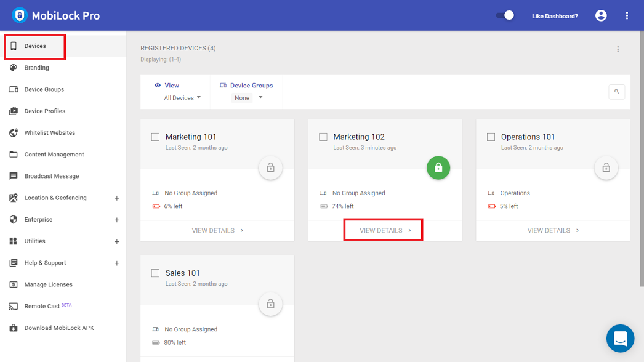The image size is (644, 362).
Task: Open Device Groups sidebar item
Action: (x=63, y=89)
